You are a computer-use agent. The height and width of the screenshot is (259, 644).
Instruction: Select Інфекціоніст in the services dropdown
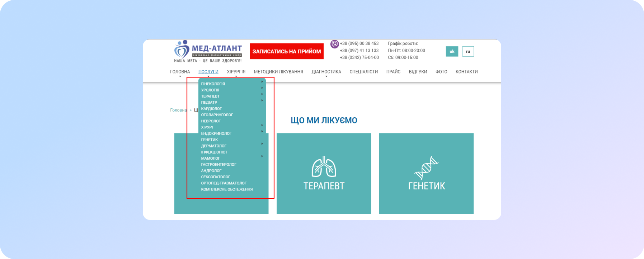coord(214,152)
